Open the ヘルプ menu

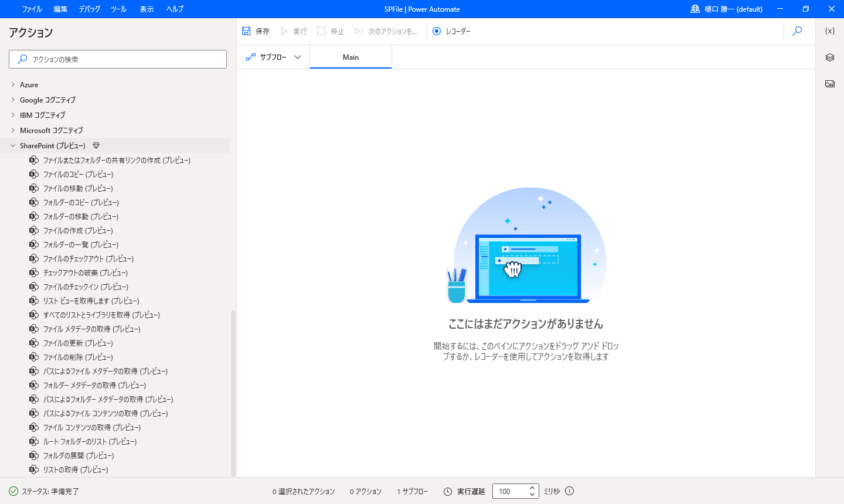click(175, 9)
